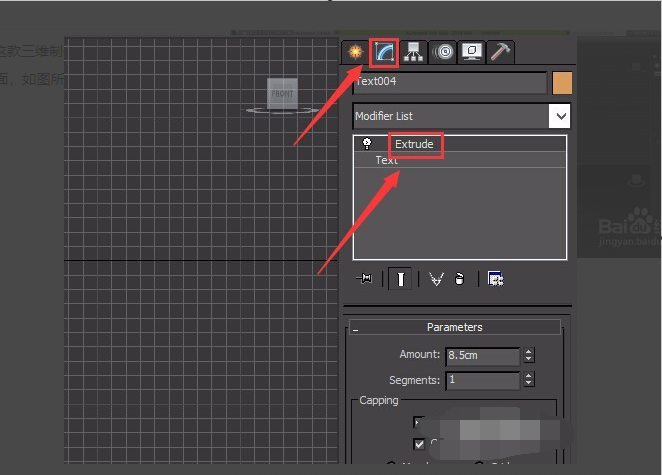Click the Segments value field
This screenshot has height=475, width=662.
(483, 380)
